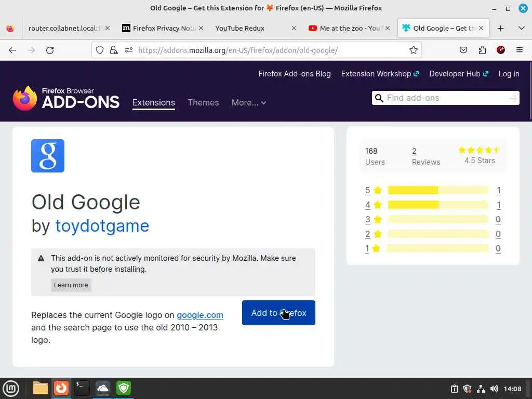532x399 pixels.
Task: Open the Extensions puzzle-piece menu
Action: [x=482, y=50]
